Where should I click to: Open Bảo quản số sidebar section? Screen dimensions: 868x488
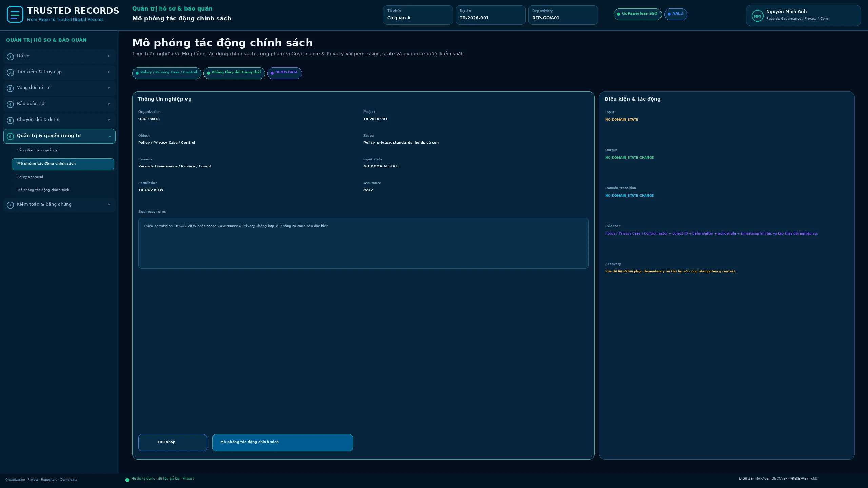coord(59,104)
